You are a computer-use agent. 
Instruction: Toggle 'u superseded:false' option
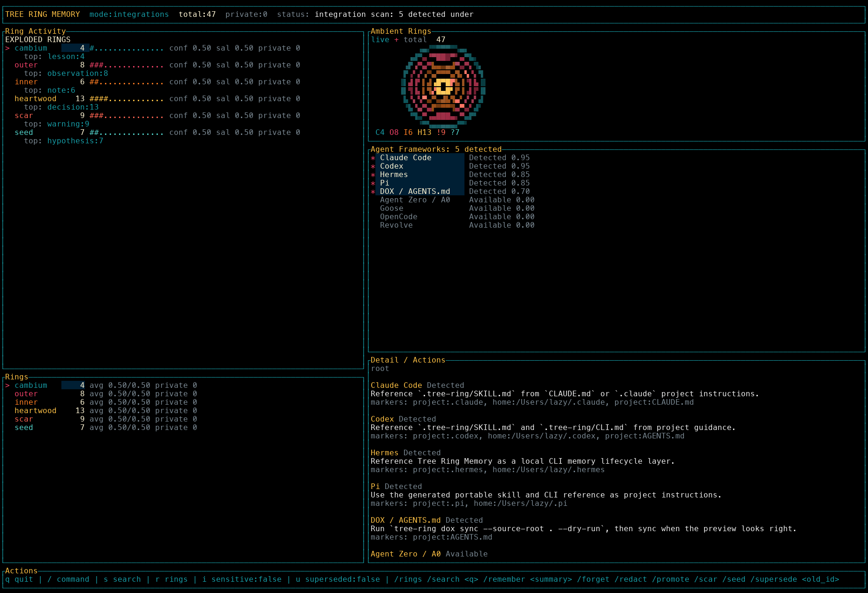[x=338, y=579]
